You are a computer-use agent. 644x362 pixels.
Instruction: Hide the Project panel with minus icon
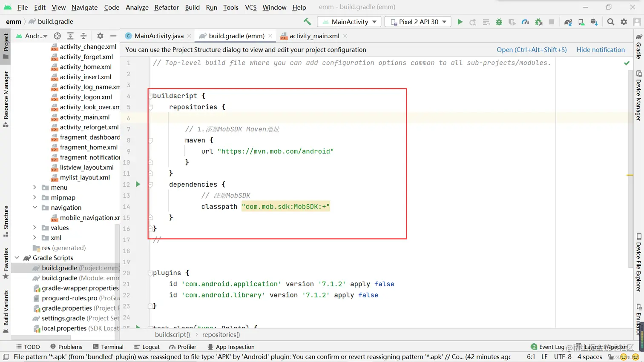click(x=113, y=36)
